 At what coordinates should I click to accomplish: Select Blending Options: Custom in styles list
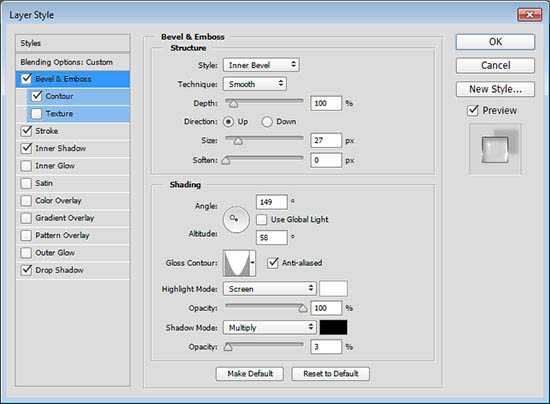coord(73,62)
